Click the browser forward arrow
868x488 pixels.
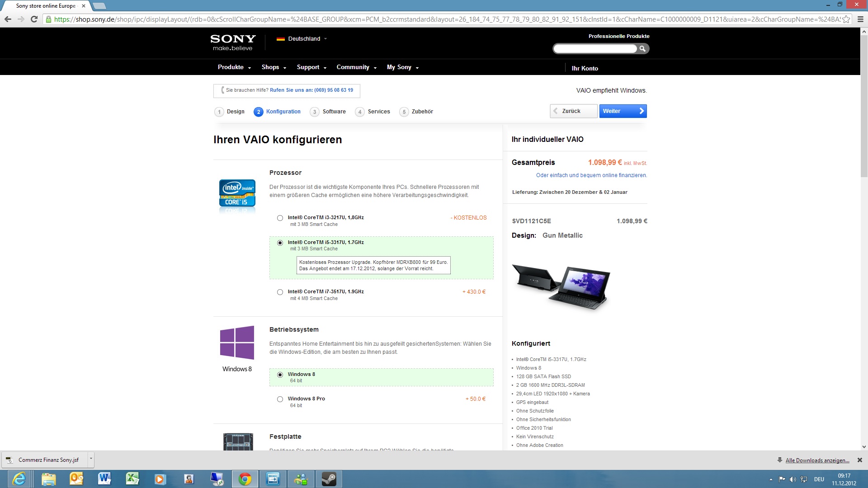[21, 19]
